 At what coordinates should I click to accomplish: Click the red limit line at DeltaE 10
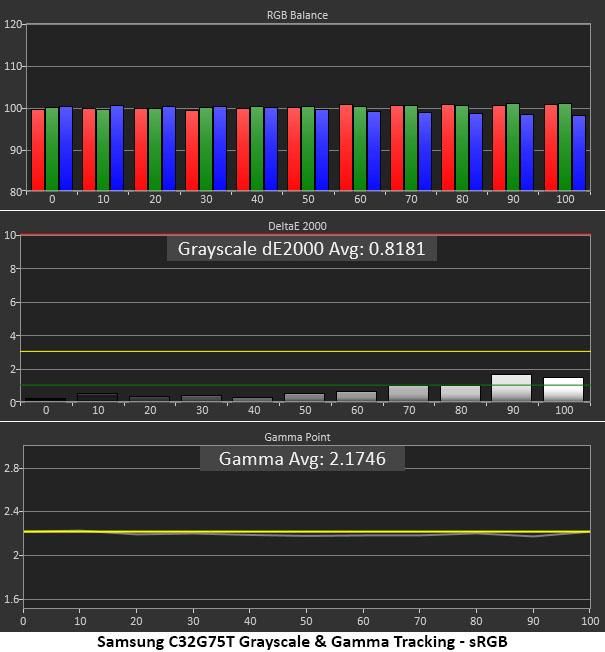[x=306, y=235]
